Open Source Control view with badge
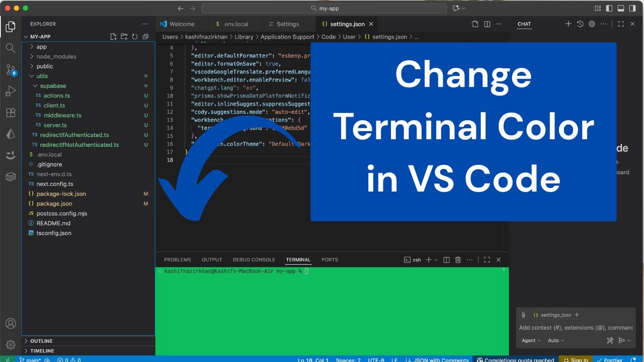This screenshot has height=362, width=644. (11, 70)
